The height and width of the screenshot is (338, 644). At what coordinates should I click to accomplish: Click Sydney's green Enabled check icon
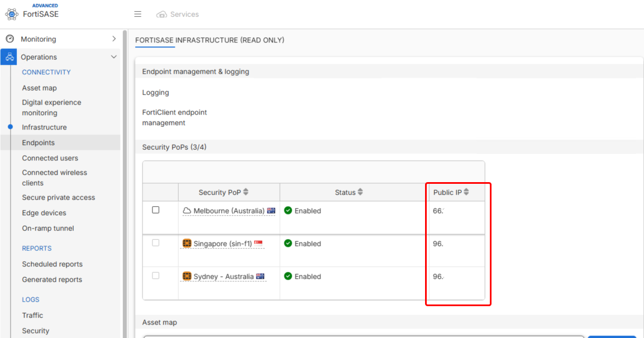[288, 277]
